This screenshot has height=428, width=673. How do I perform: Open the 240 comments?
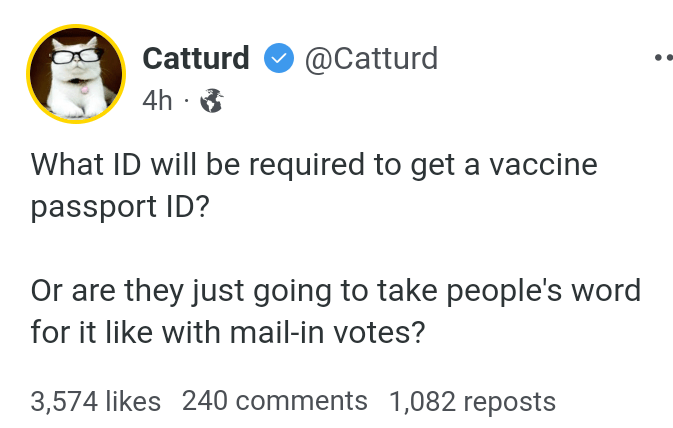click(275, 402)
